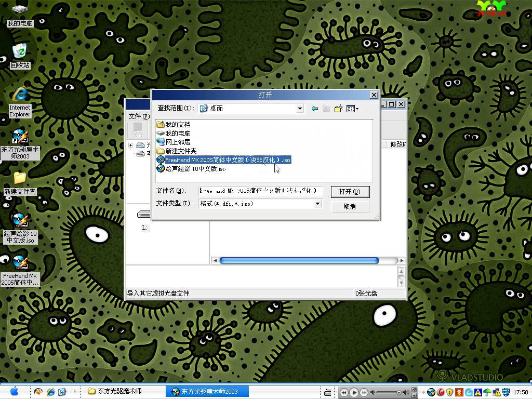Click the red circular tray icon

(441, 393)
